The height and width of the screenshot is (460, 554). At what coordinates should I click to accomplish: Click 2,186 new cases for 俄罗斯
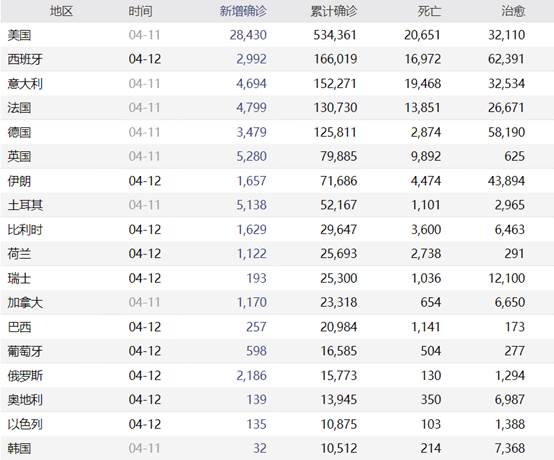[252, 376]
